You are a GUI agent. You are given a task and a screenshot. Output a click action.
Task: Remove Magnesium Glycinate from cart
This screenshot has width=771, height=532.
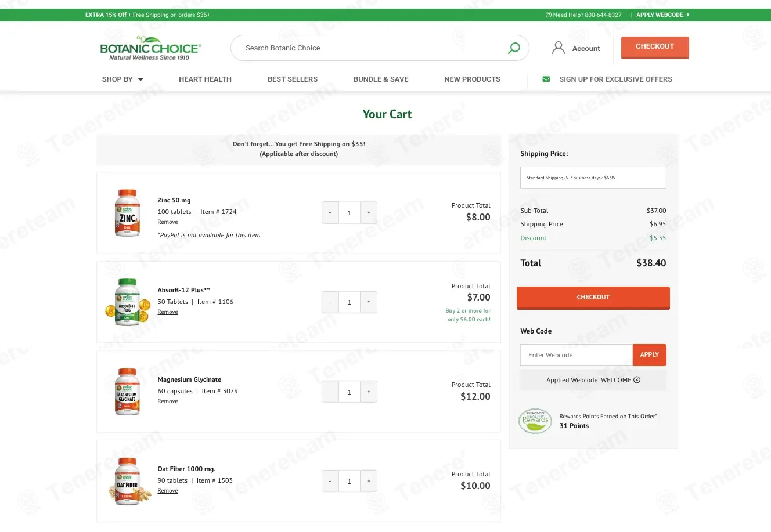168,401
